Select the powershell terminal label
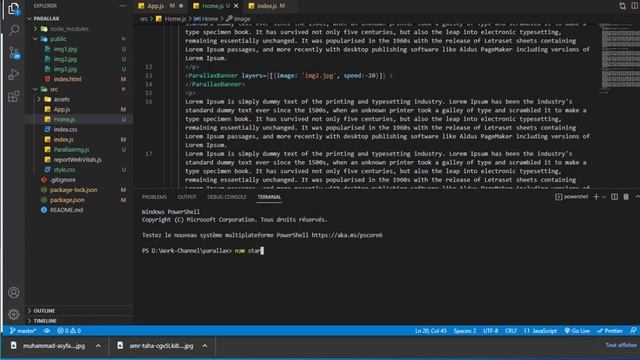 571,197
